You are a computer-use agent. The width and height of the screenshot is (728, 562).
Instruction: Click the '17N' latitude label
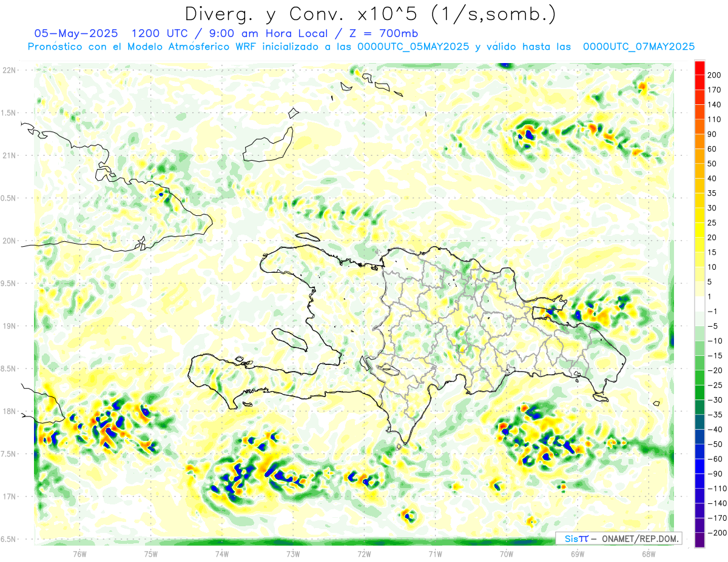tap(10, 497)
